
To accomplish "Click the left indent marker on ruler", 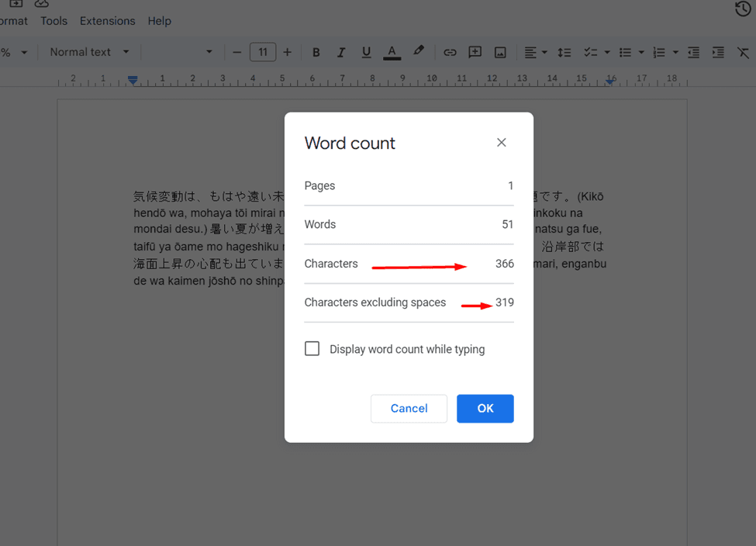I will (x=133, y=81).
